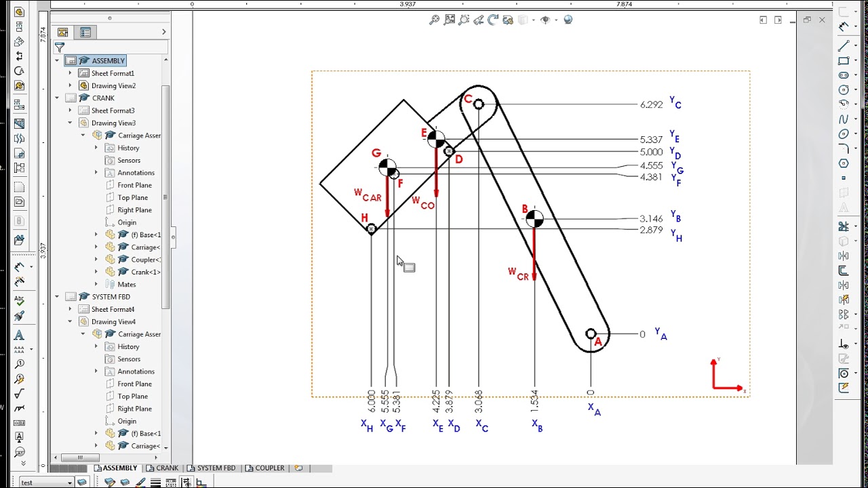Click the feature tree horizontal scrollbar

(79, 457)
